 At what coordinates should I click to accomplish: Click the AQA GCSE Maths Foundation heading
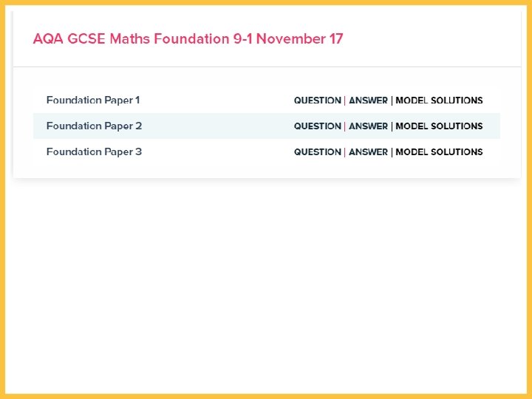188,39
